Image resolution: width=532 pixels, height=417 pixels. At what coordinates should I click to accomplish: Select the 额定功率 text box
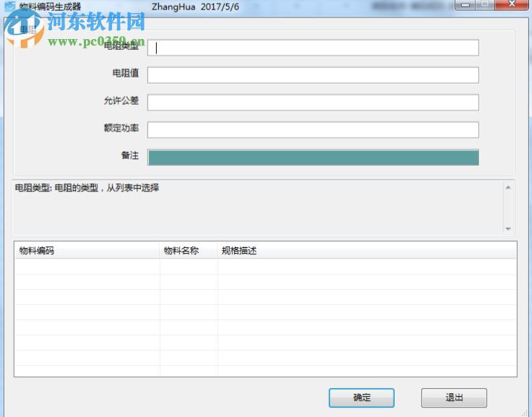click(313, 130)
